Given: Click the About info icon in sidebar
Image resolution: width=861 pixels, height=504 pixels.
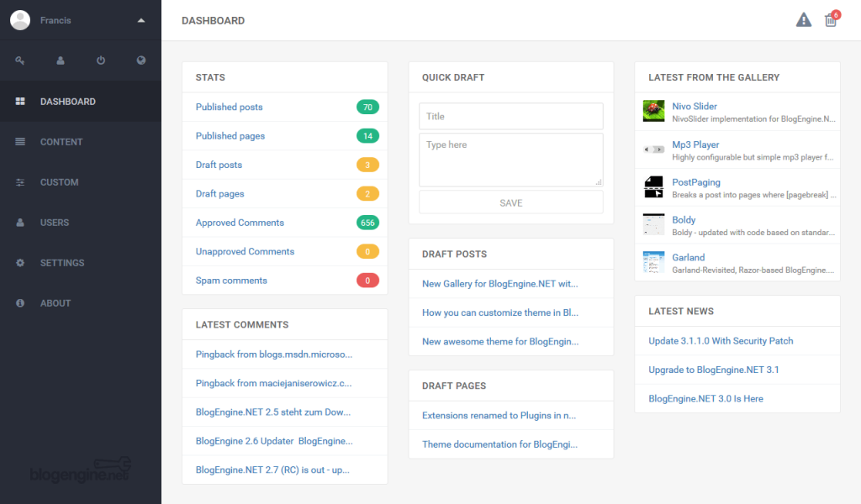Looking at the screenshot, I should [x=20, y=302].
